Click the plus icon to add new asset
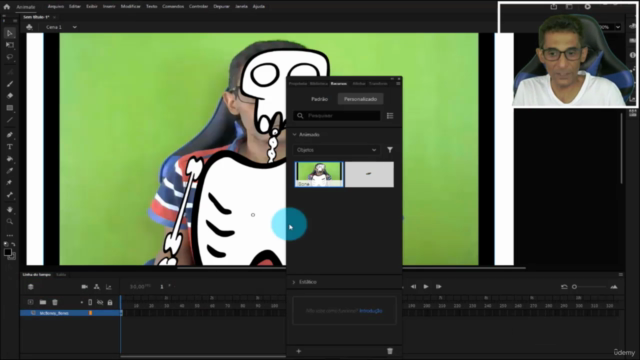The width and height of the screenshot is (640, 360). [299, 351]
